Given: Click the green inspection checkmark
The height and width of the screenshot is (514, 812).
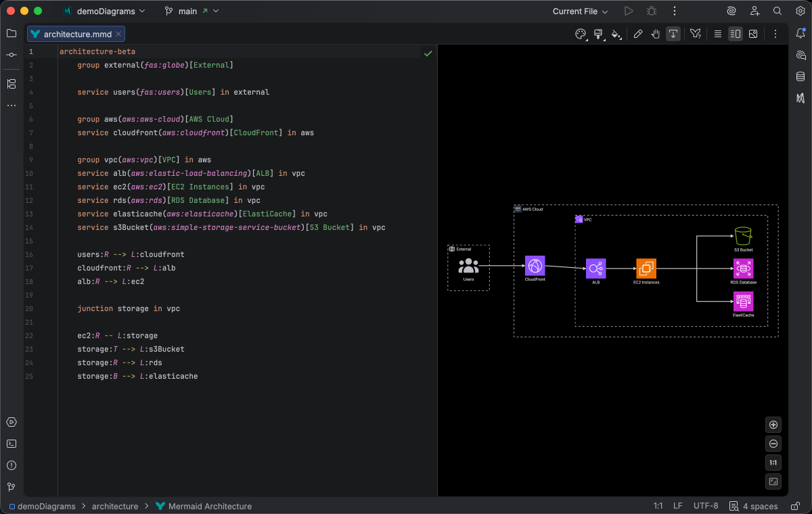Looking at the screenshot, I should (x=428, y=53).
